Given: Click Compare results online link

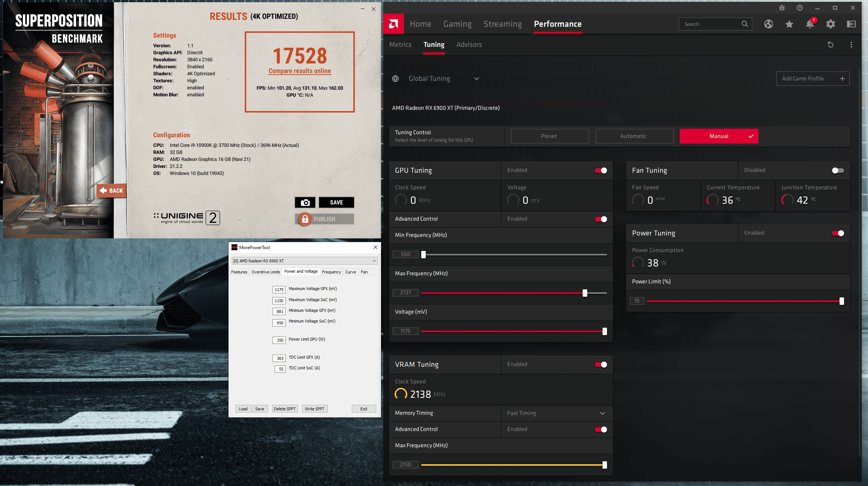Looking at the screenshot, I should 299,71.
